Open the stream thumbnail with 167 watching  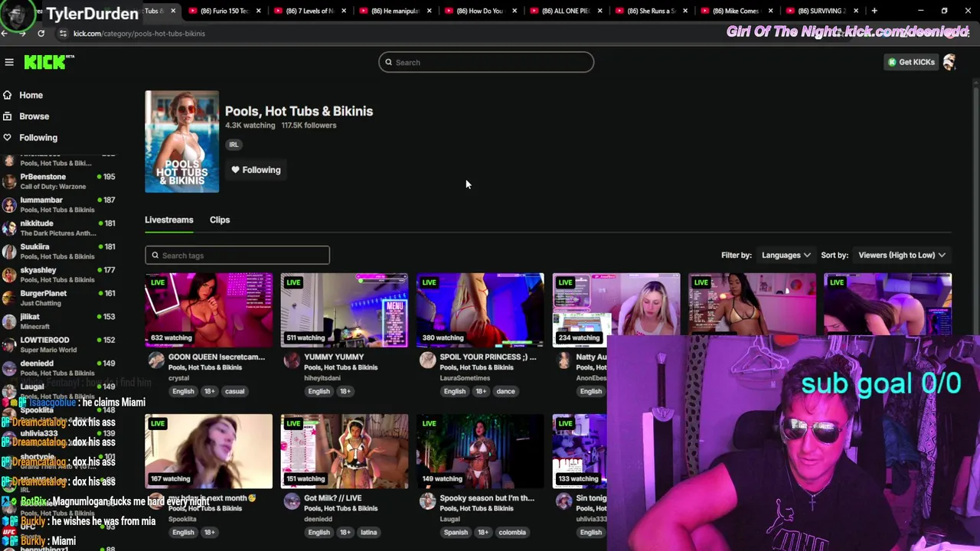(x=208, y=451)
